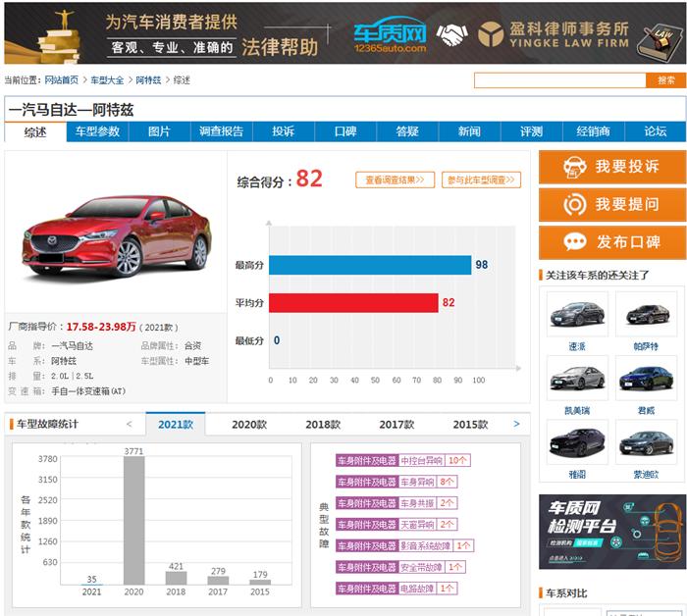687x616 pixels.
Task: Switch to the 口碑 tab
Action: [345, 131]
